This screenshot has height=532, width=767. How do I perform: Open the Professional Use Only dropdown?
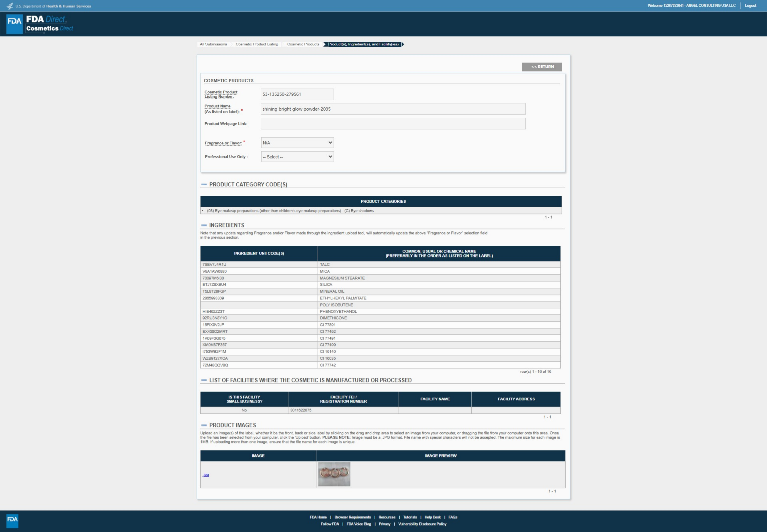[x=297, y=157]
